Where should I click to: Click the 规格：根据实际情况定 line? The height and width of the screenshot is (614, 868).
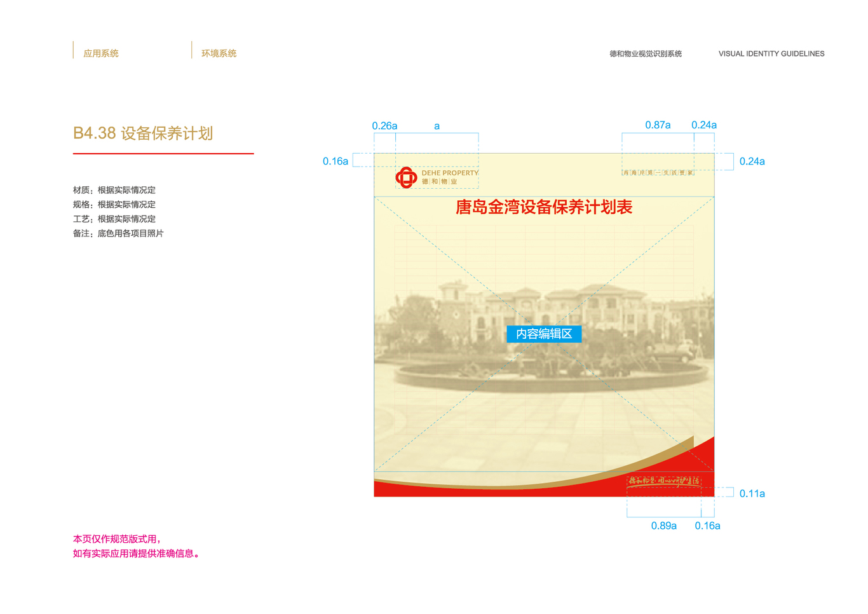point(114,205)
